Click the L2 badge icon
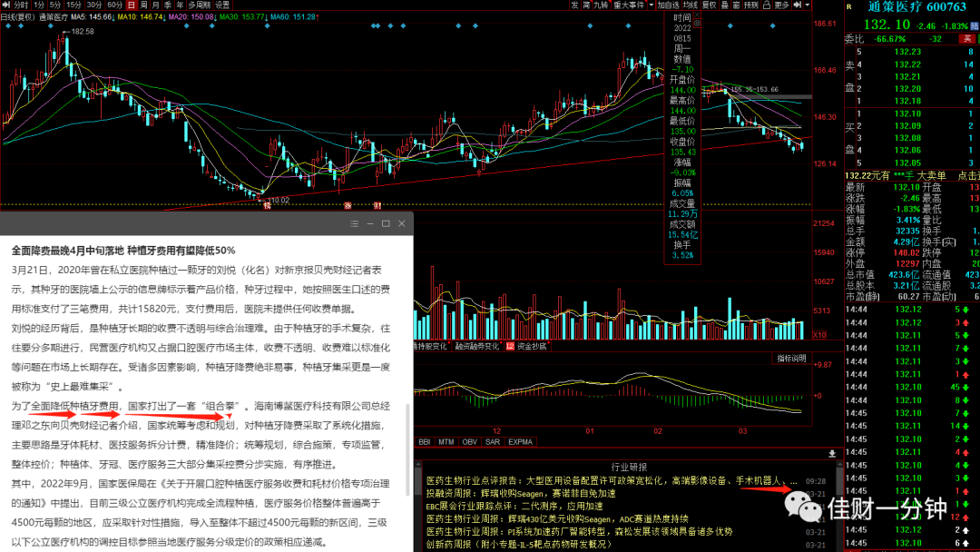This screenshot has height=552, width=980. point(510,346)
